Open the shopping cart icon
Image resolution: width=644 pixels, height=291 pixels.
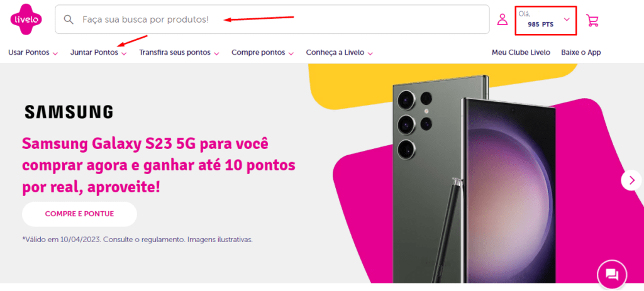(592, 20)
